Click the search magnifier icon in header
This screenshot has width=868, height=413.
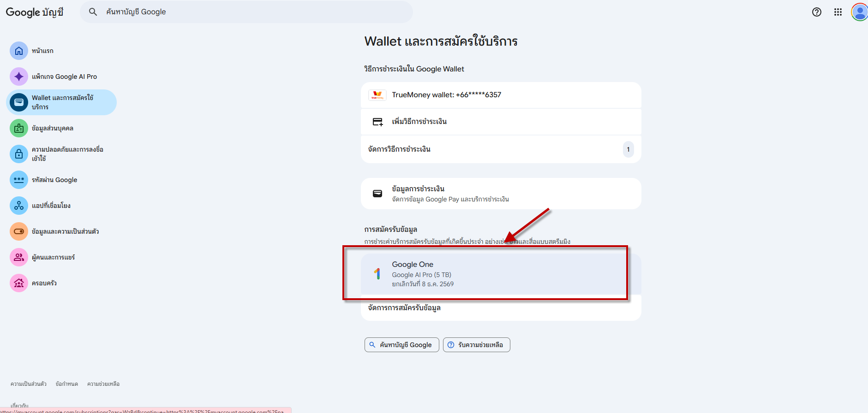click(93, 12)
